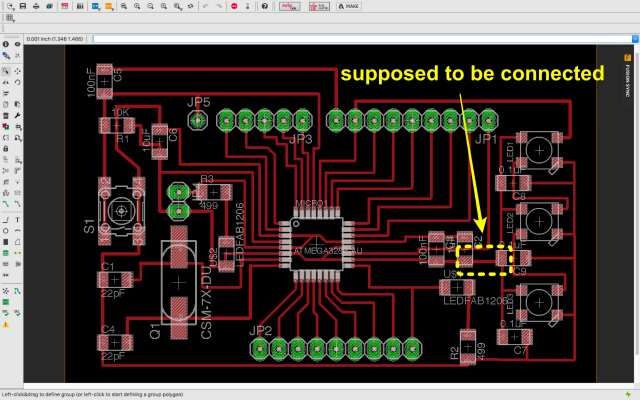The height and width of the screenshot is (400, 640).
Task: Click the coordinate display 0.001 inch text
Action: coord(55,39)
